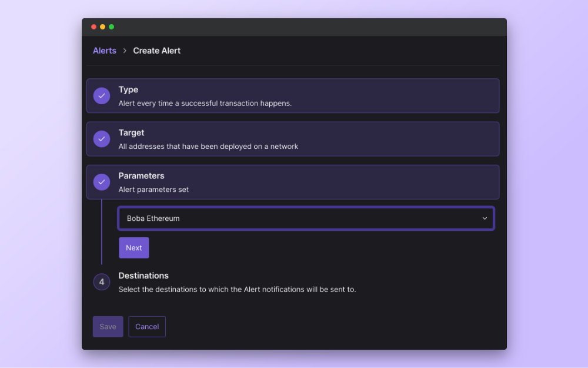Minimize window with the yellow button

tap(102, 27)
